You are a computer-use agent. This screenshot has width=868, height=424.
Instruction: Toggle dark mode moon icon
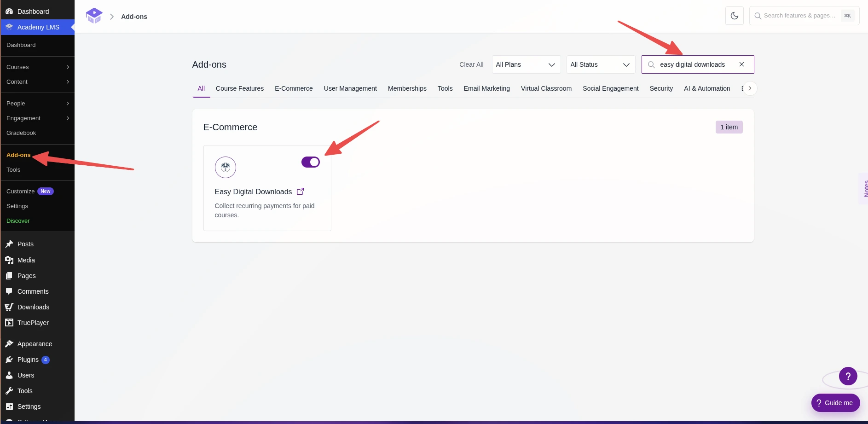click(735, 16)
